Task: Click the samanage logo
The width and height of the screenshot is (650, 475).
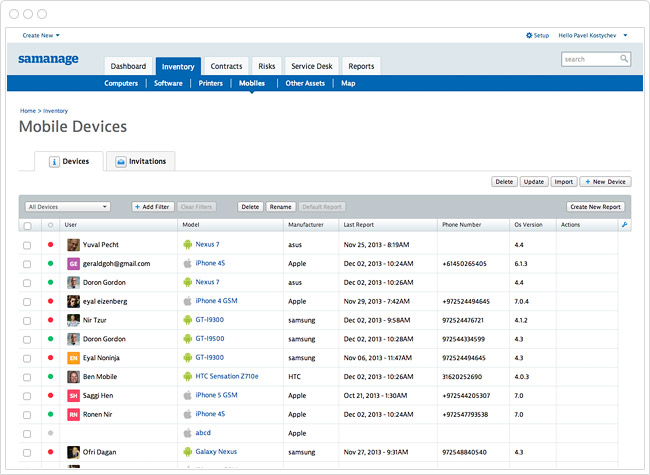Action: click(48, 59)
